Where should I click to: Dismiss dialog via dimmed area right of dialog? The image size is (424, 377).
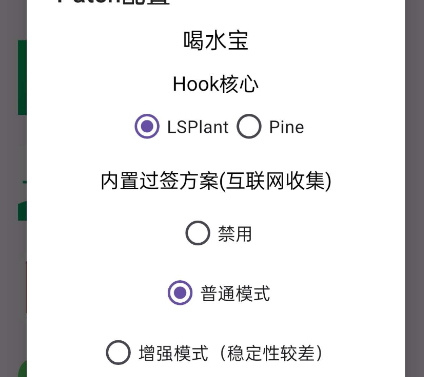tap(414, 188)
